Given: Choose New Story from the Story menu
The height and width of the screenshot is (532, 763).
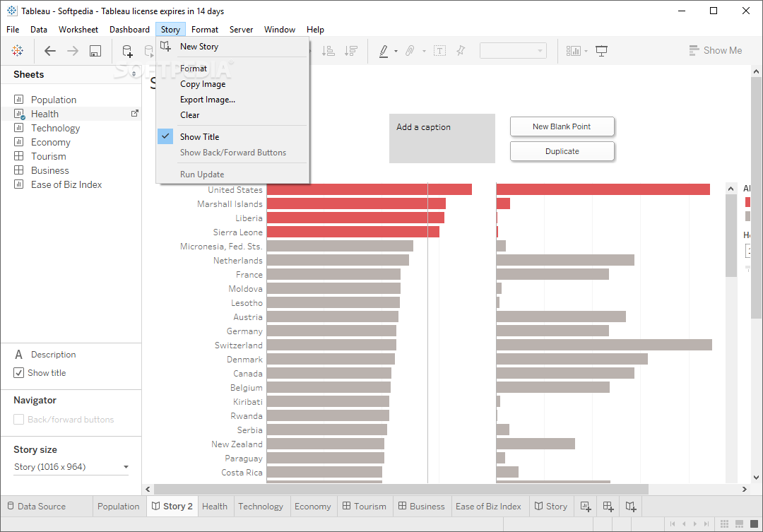Looking at the screenshot, I should coord(232,47).
